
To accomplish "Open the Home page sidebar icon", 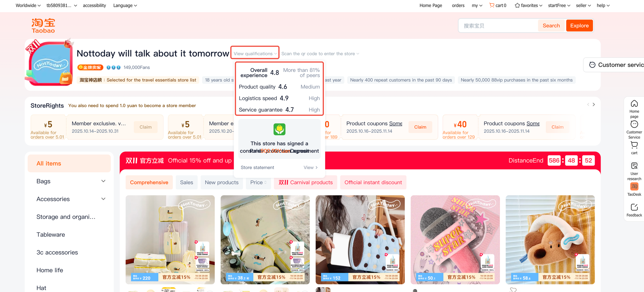I will coord(634,104).
